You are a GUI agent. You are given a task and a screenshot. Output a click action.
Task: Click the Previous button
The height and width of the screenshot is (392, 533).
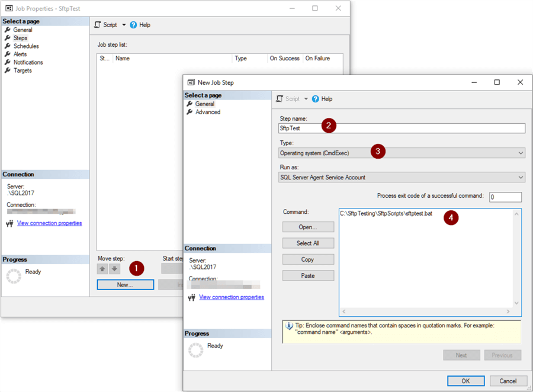tap(502, 355)
